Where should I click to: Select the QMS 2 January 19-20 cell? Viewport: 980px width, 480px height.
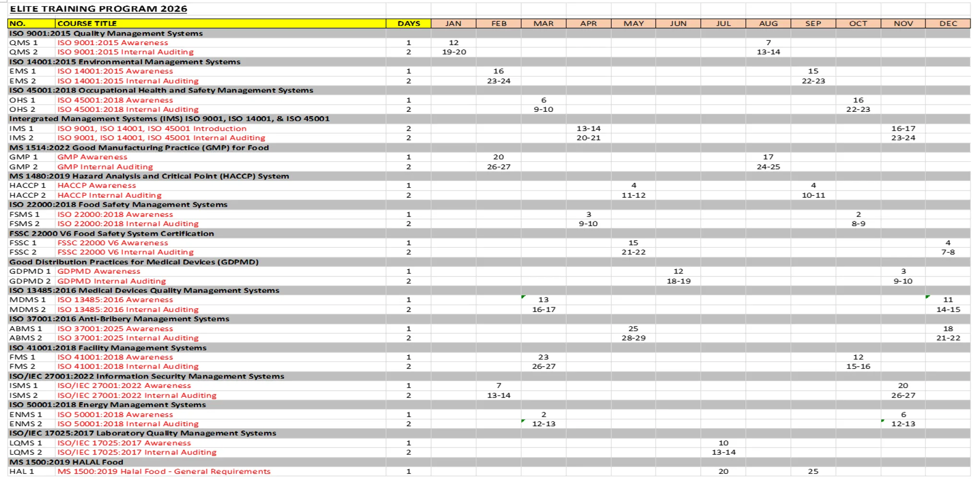[x=454, y=52]
